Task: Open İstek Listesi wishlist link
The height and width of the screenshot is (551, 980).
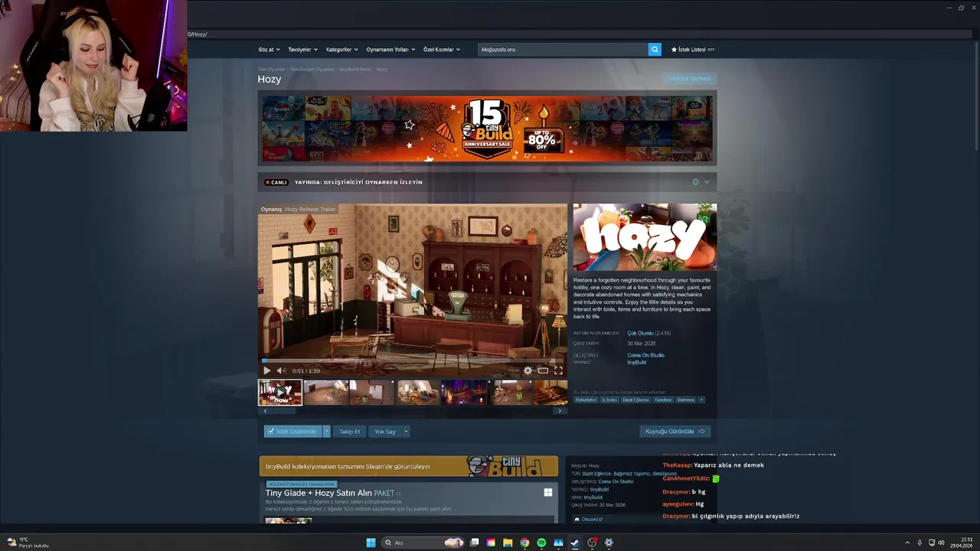Action: click(693, 49)
